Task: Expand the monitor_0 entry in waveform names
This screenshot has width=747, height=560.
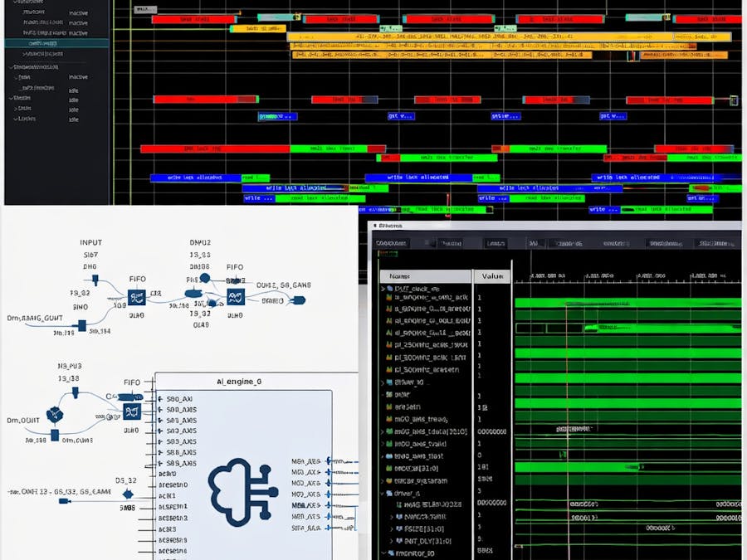Action: point(383,553)
